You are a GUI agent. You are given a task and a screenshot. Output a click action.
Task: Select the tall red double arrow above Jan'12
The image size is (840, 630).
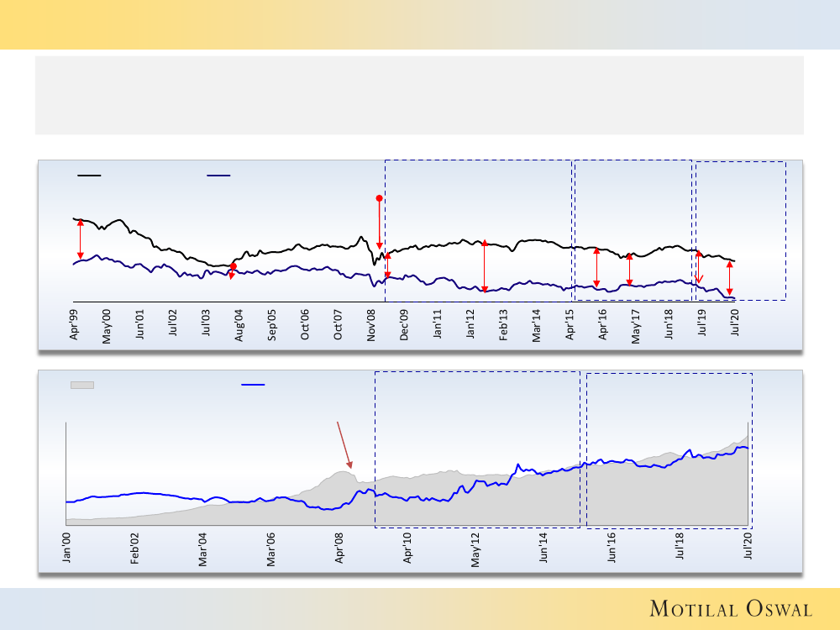tap(485, 266)
